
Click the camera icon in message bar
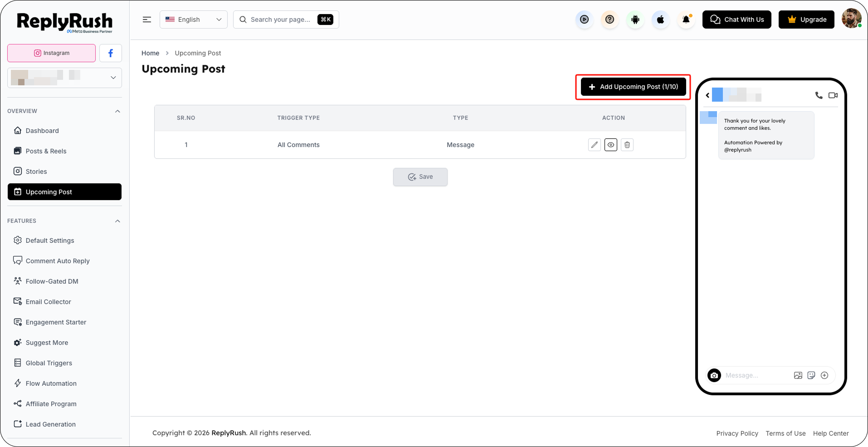coord(714,375)
